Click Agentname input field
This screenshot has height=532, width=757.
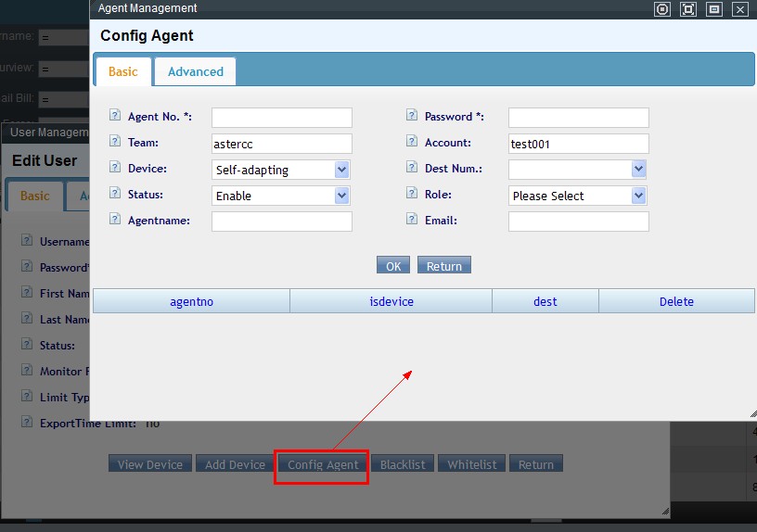pyautogui.click(x=282, y=222)
